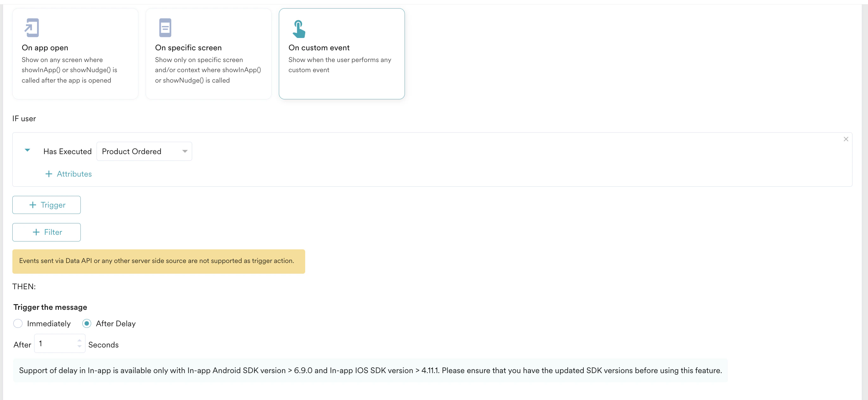
Task: Click the On specific screen phone icon
Action: pos(165,28)
